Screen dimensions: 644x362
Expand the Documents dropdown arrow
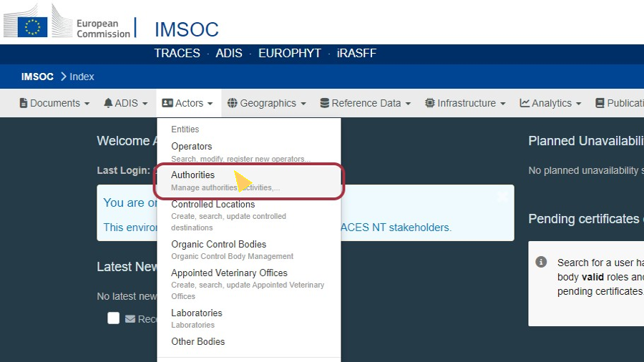click(x=87, y=104)
